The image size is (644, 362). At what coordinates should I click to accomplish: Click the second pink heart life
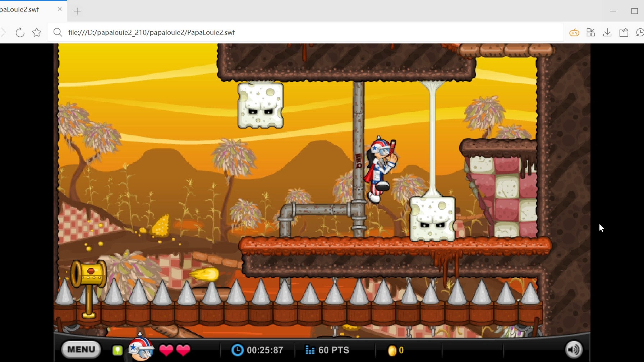183,350
